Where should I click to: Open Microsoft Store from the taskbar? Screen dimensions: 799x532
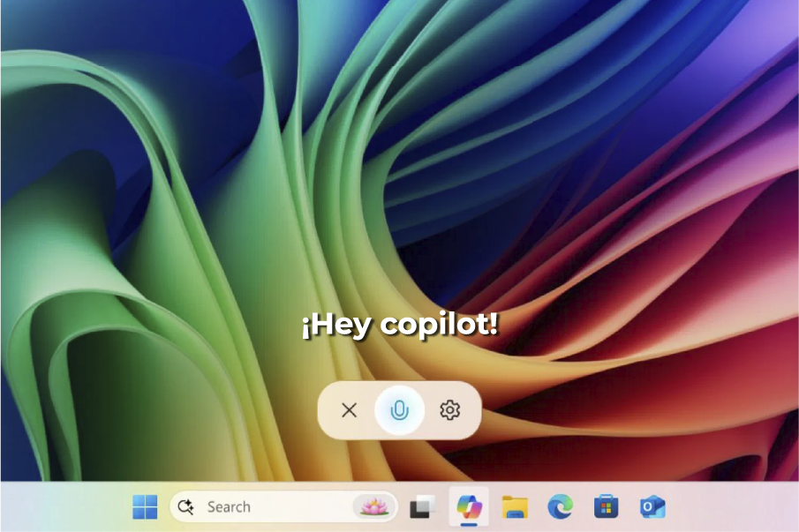pyautogui.click(x=606, y=507)
